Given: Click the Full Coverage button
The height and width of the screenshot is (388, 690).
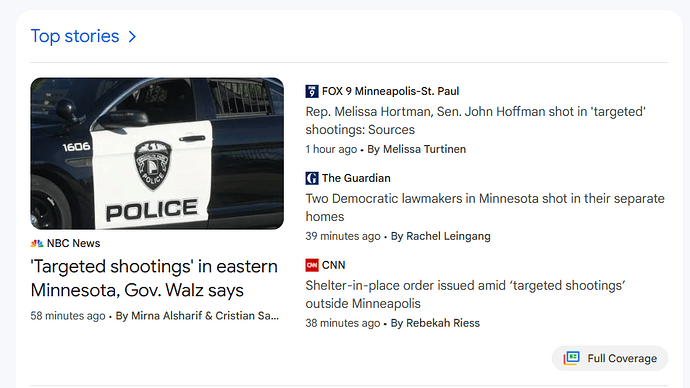Looking at the screenshot, I should [x=610, y=358].
